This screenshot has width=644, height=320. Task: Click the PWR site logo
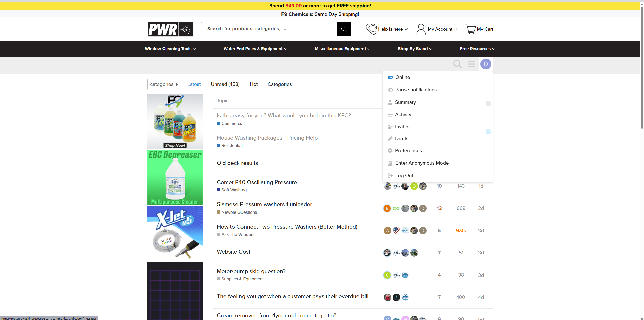[170, 29]
